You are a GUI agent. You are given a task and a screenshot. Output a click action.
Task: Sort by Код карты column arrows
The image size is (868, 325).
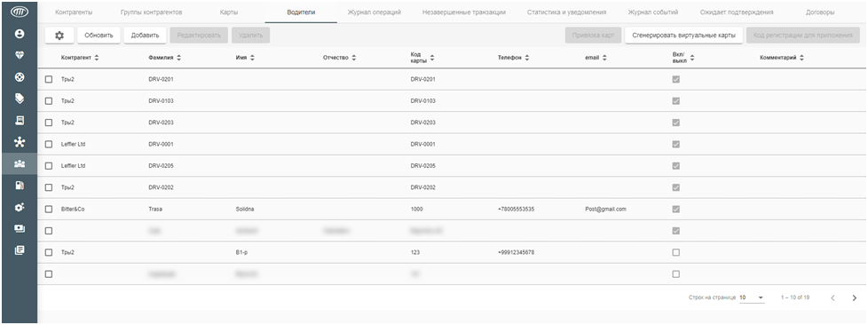(432, 58)
